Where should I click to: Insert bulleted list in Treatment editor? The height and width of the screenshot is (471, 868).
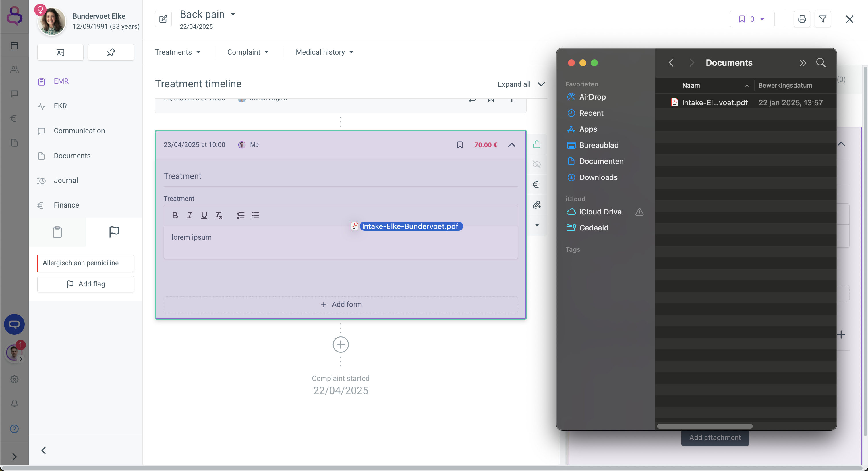[x=255, y=215]
